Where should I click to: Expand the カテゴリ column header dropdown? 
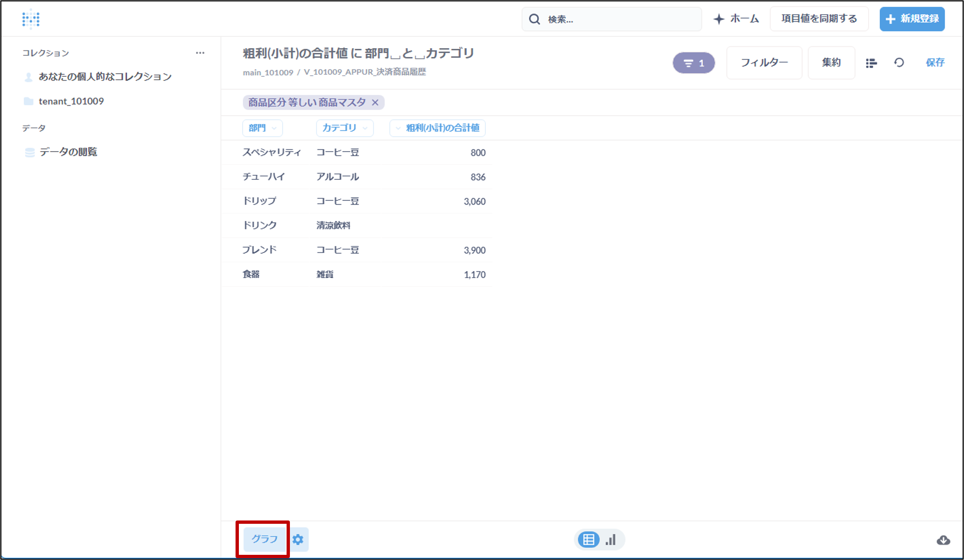[x=344, y=128]
